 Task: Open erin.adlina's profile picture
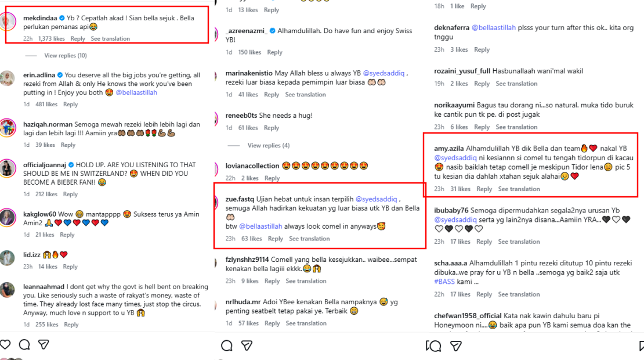pos(8,78)
